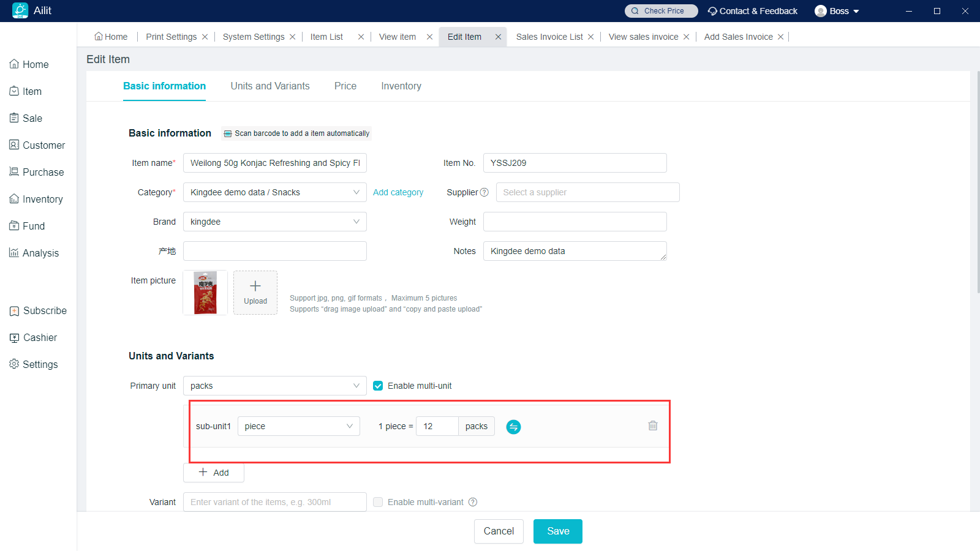Toggle Enable multi-variant checkbox
Image resolution: width=980 pixels, height=551 pixels.
(378, 502)
